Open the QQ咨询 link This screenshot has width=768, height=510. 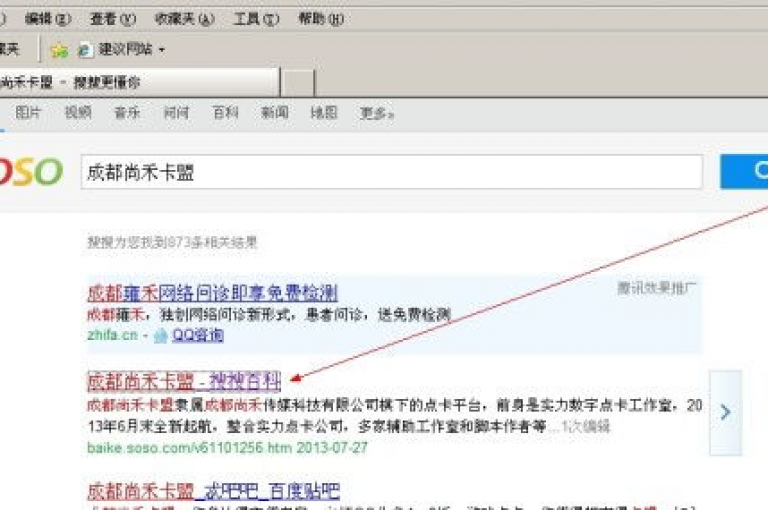coord(198,336)
